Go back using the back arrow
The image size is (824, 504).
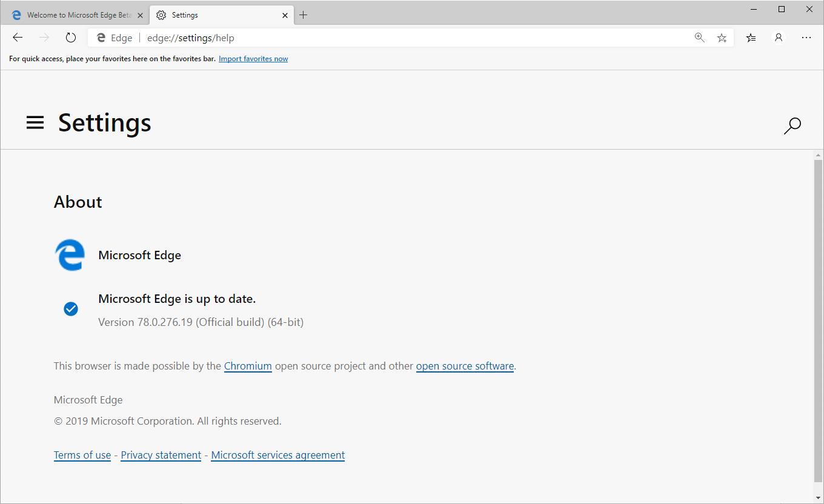pyautogui.click(x=18, y=38)
